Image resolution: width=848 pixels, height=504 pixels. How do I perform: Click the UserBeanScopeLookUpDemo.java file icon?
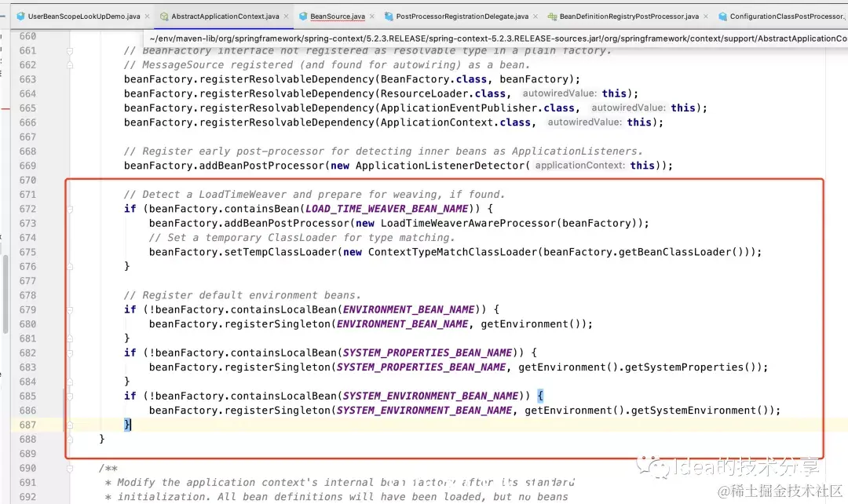[x=20, y=16]
